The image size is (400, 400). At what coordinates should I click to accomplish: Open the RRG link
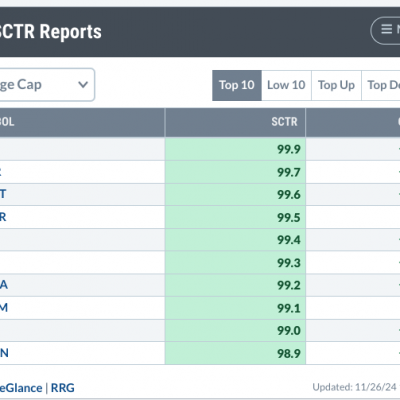(63, 388)
